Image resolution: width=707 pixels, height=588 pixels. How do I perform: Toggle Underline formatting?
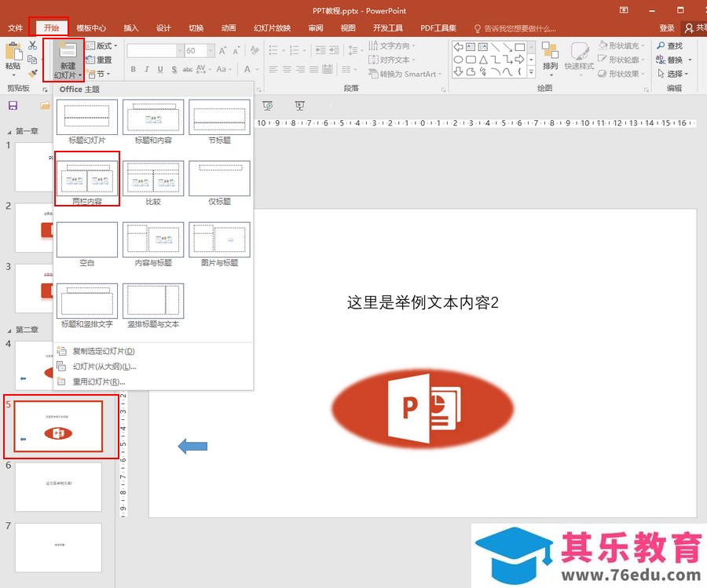(x=160, y=69)
